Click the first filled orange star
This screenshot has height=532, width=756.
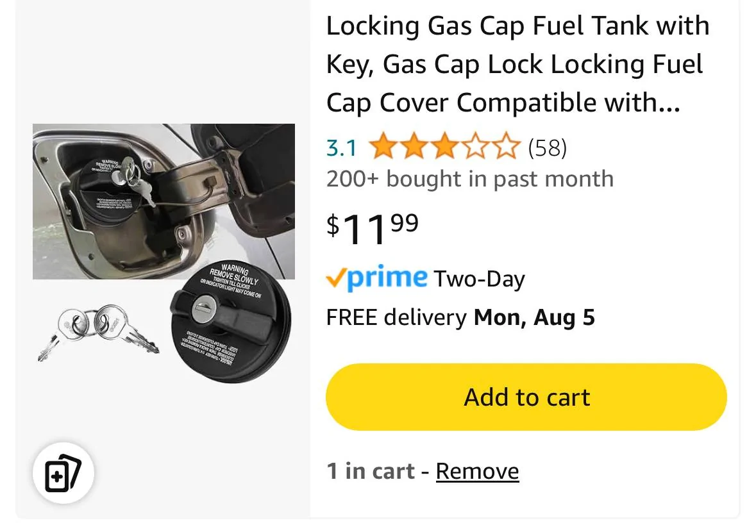tap(383, 147)
